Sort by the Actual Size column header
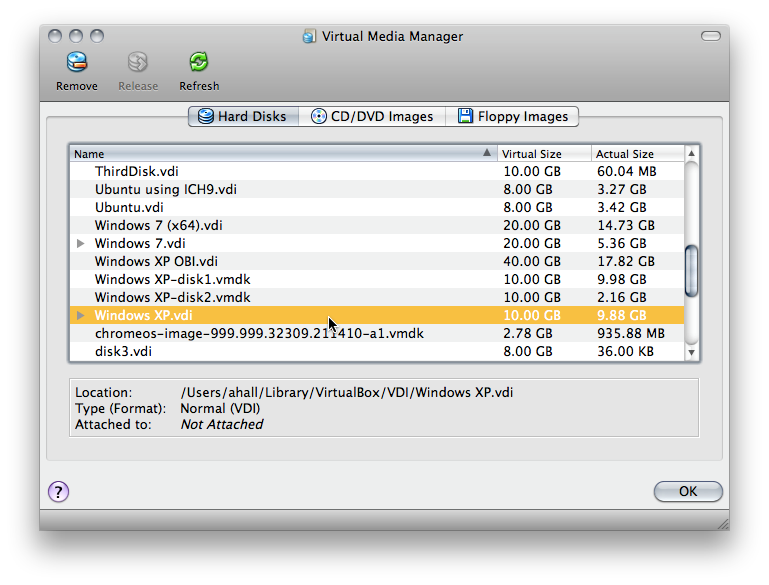The height and width of the screenshot is (585, 769). (635, 154)
